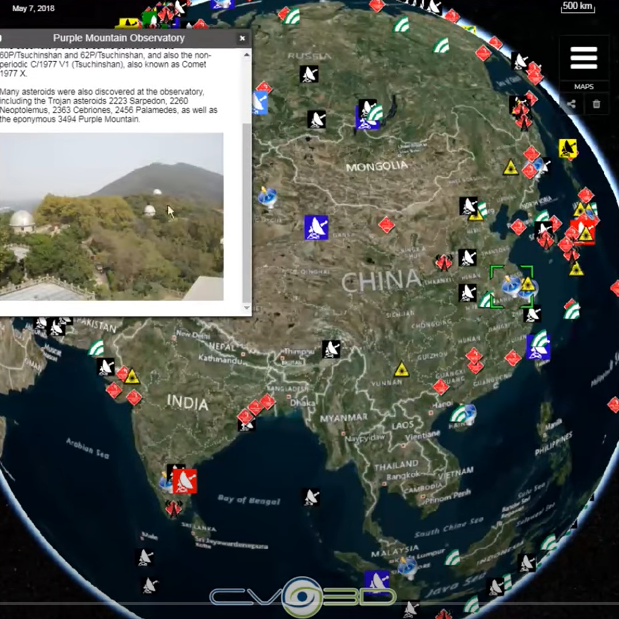Select the yellow square dish icon near Japan
This screenshot has width=619, height=619.
coord(568,148)
